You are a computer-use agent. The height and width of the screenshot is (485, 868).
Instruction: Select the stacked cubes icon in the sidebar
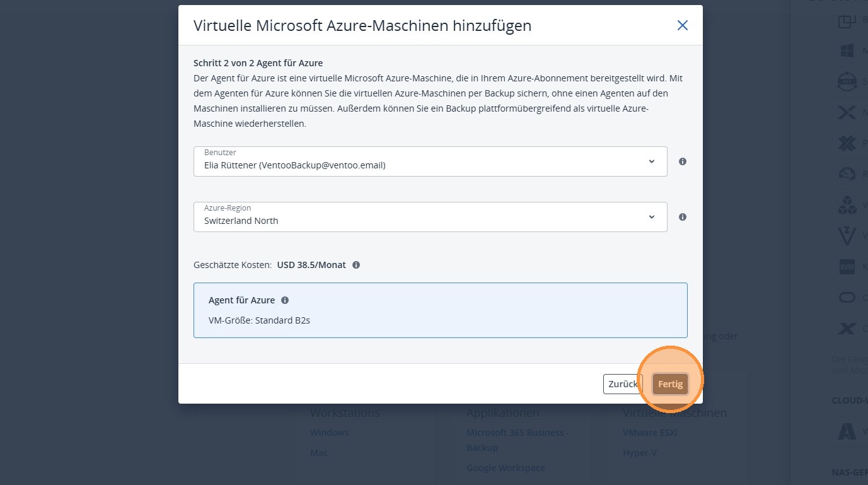(x=847, y=205)
